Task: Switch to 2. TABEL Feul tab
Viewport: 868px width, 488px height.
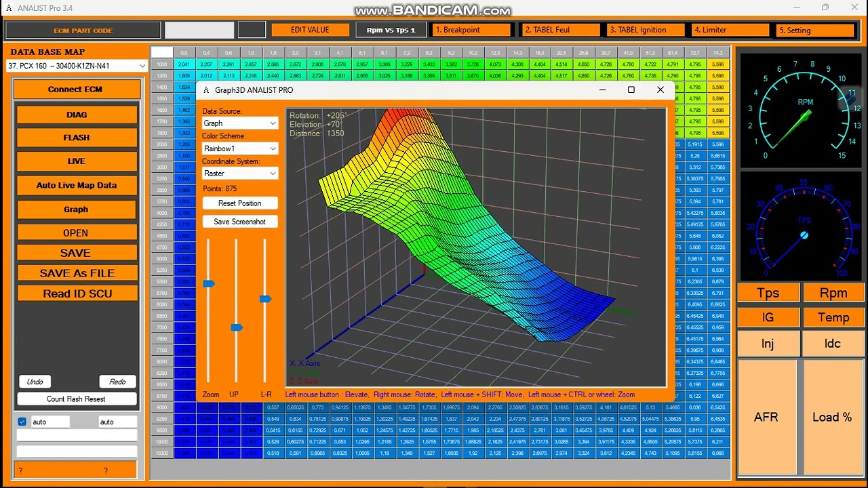Action: click(x=561, y=30)
